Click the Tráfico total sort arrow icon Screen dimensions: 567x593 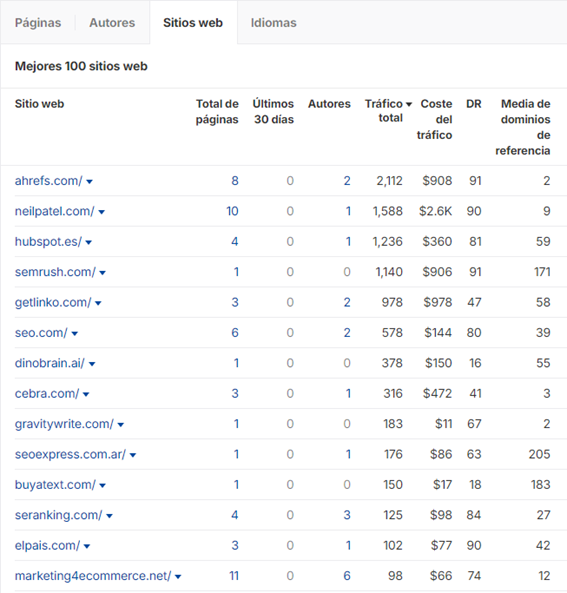tap(409, 104)
